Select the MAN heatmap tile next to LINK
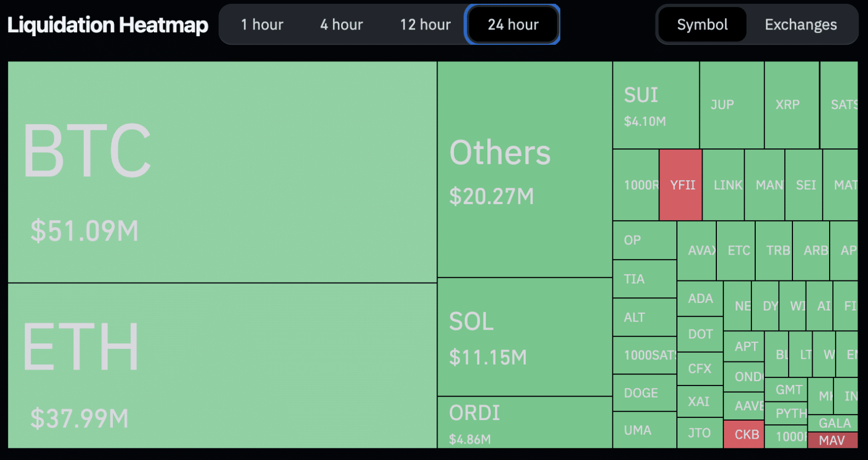The height and width of the screenshot is (460, 868). coord(764,185)
